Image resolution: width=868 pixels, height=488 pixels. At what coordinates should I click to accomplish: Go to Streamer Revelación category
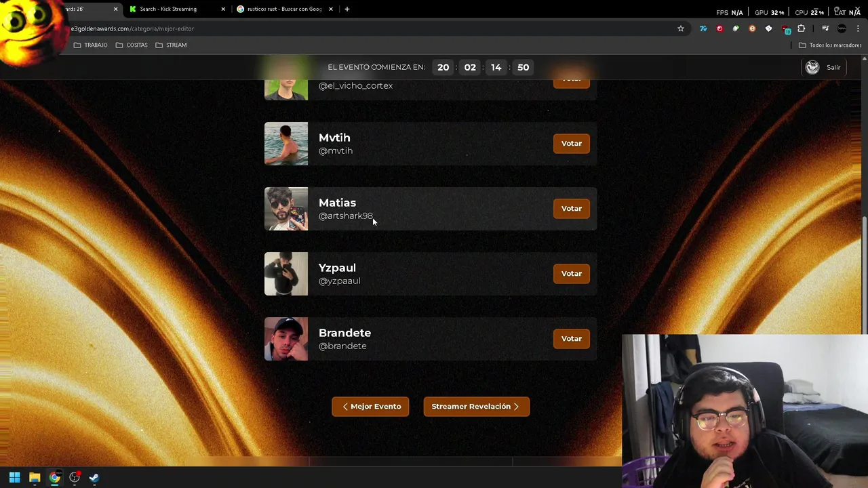pyautogui.click(x=476, y=406)
